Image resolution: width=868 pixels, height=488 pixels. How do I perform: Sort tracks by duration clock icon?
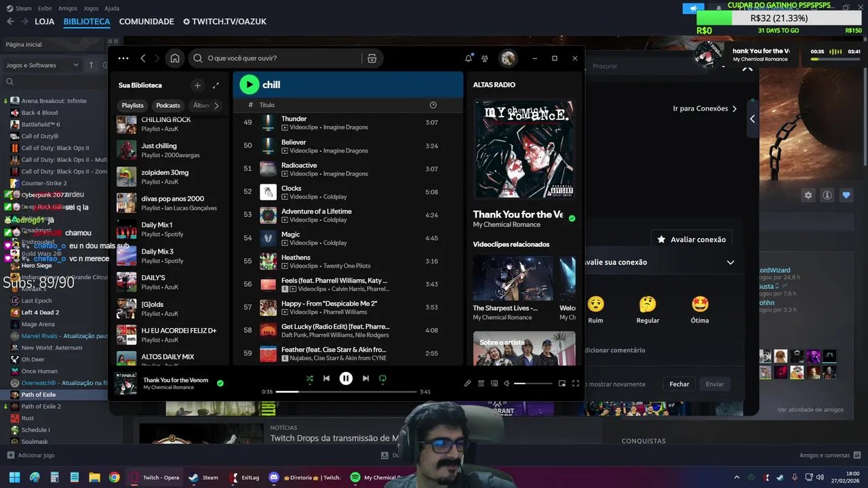(433, 105)
